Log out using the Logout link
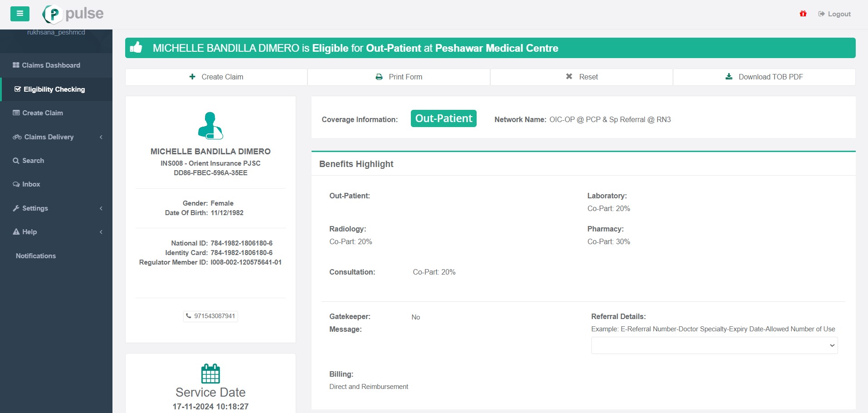Screen dimensions: 868x413 (x=834, y=14)
